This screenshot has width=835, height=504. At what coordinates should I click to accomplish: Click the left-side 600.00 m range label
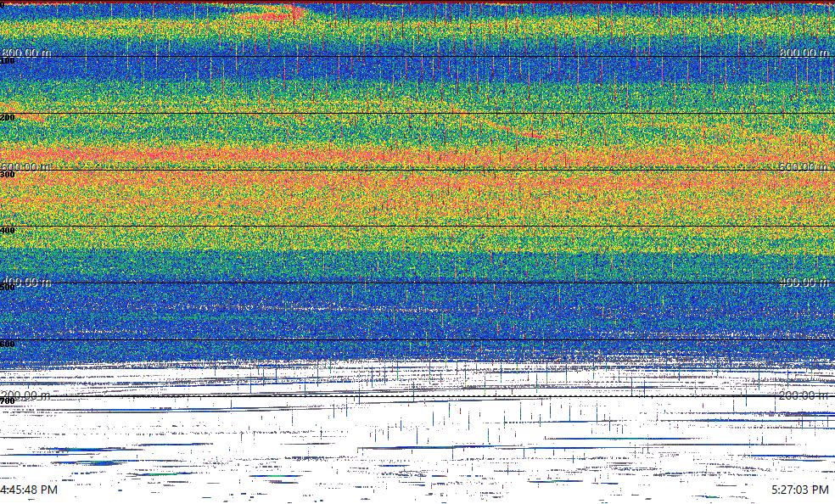click(x=26, y=166)
